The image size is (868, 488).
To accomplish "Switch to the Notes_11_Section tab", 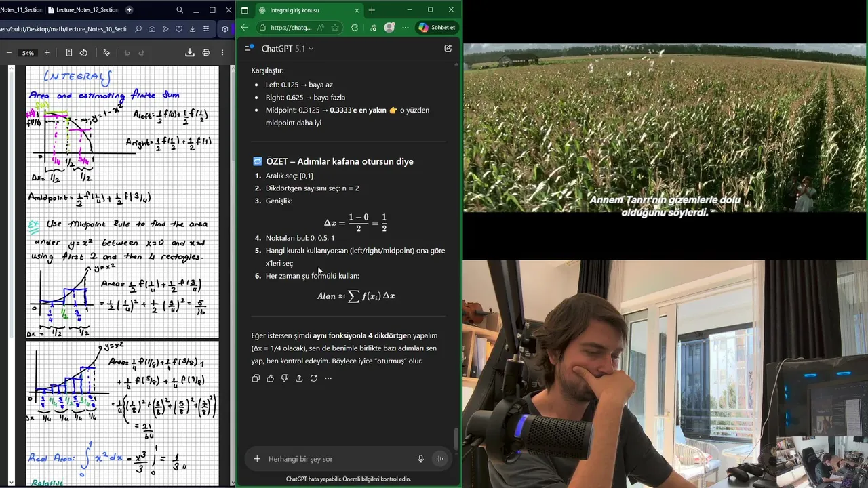I will pos(20,10).
